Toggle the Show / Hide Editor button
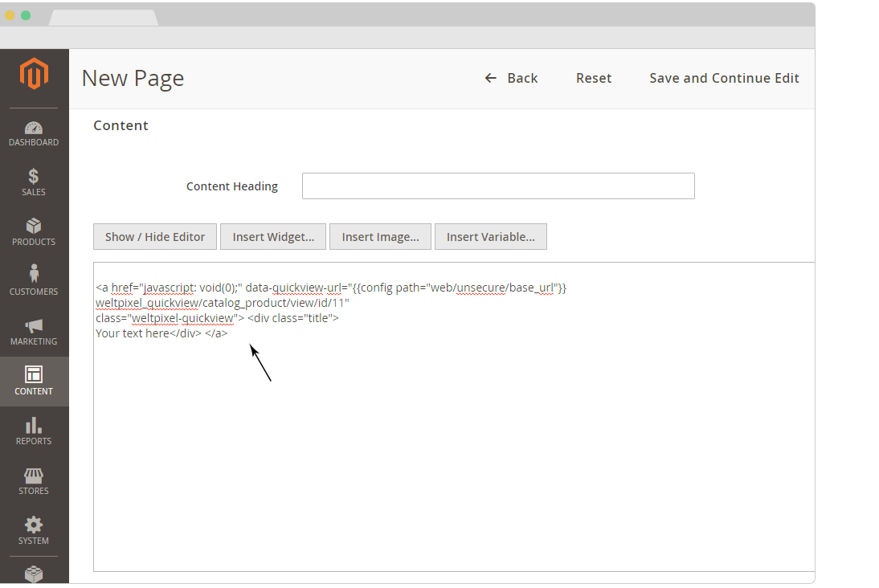879x588 pixels. click(x=155, y=237)
